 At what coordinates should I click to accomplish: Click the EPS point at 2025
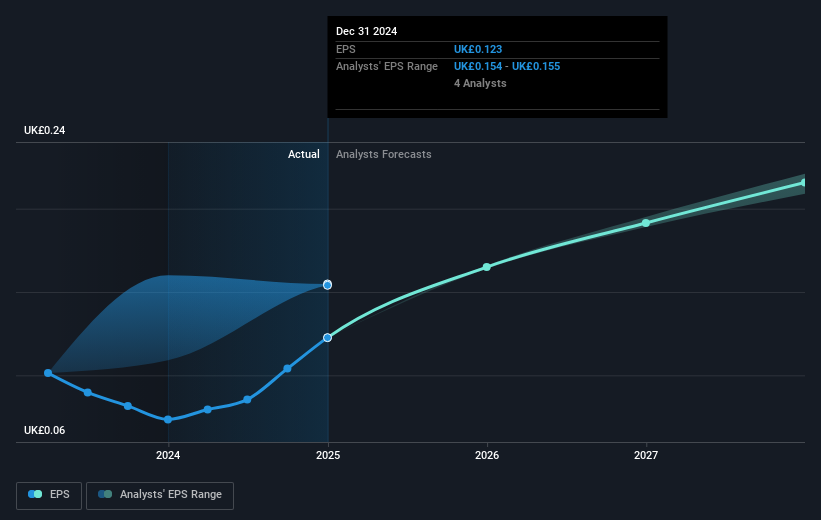327,338
